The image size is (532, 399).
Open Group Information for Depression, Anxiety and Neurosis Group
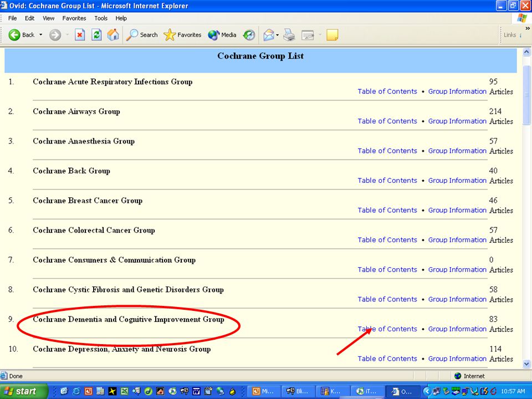pos(457,359)
